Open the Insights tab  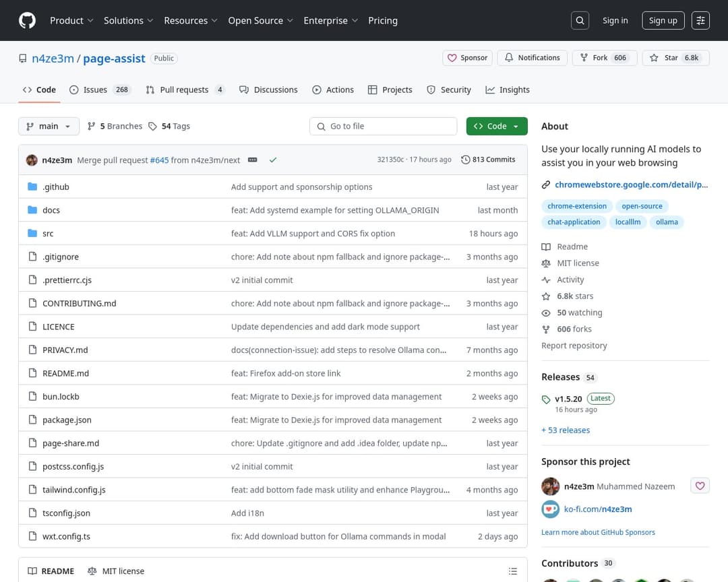[x=508, y=90]
